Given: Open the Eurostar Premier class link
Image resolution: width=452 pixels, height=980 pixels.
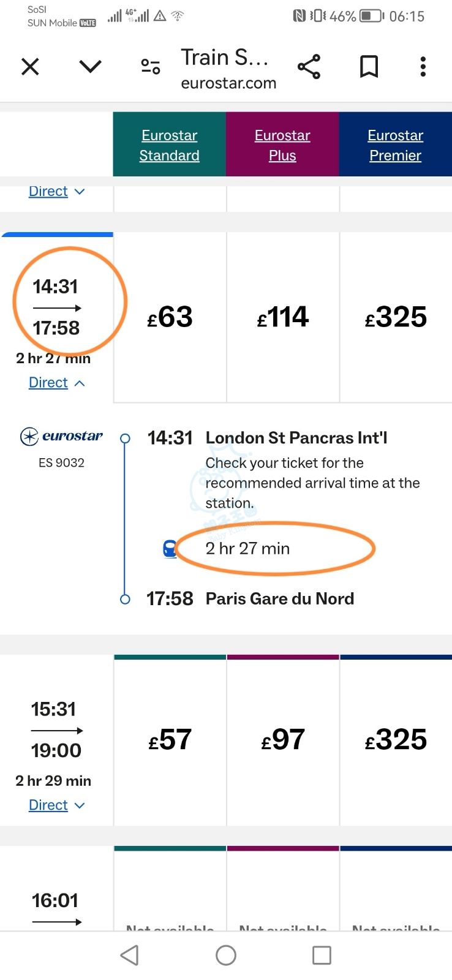Looking at the screenshot, I should click(x=395, y=145).
